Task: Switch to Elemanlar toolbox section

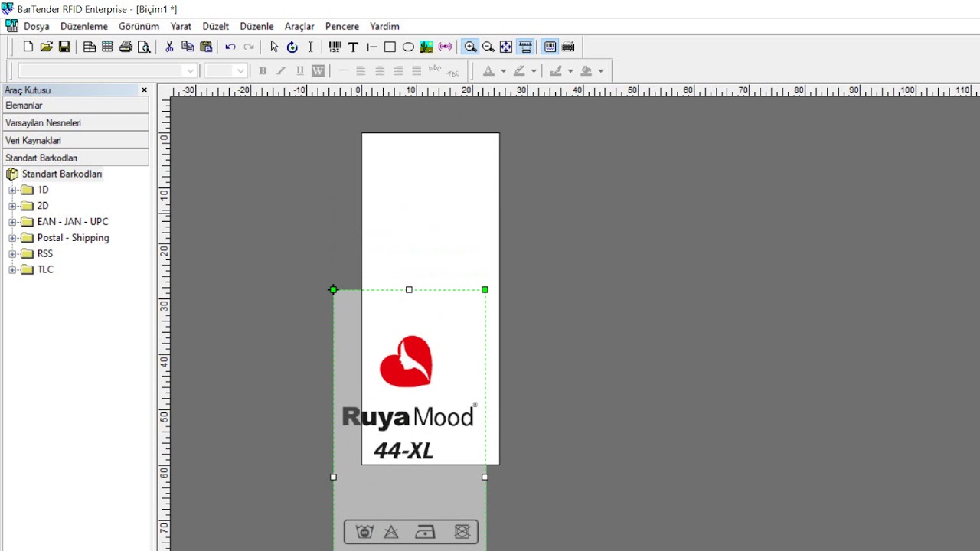Action: [x=76, y=106]
